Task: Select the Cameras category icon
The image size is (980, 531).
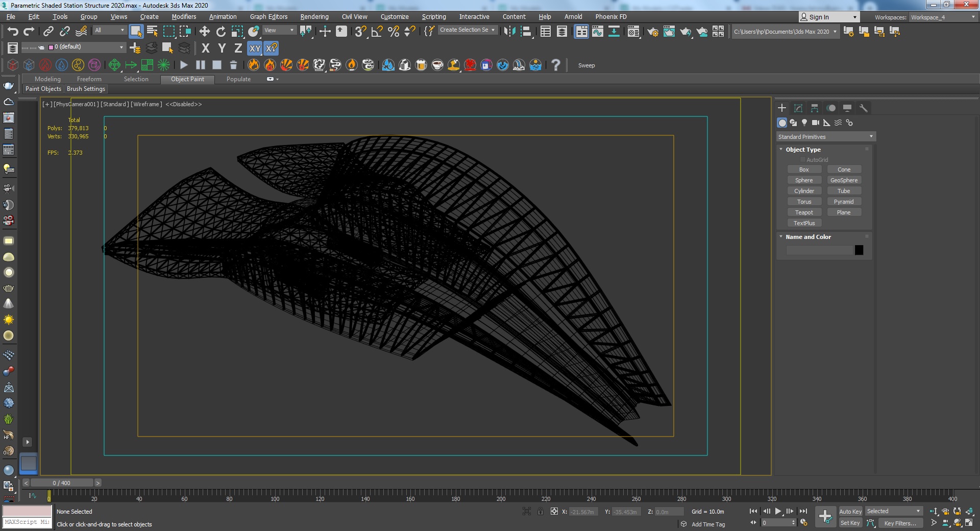Action: tap(815, 123)
